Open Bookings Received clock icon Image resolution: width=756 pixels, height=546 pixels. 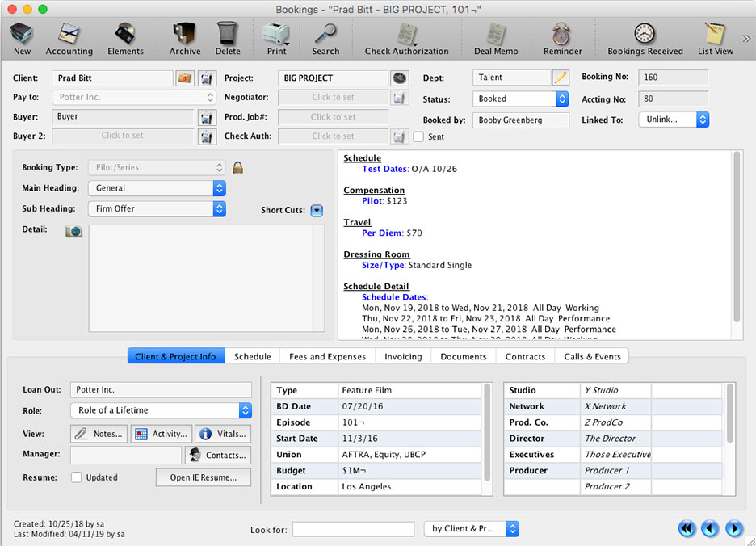coord(645,39)
